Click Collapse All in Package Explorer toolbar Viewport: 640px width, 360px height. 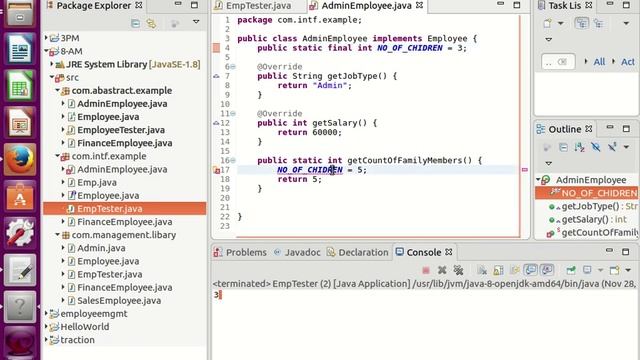[135, 23]
